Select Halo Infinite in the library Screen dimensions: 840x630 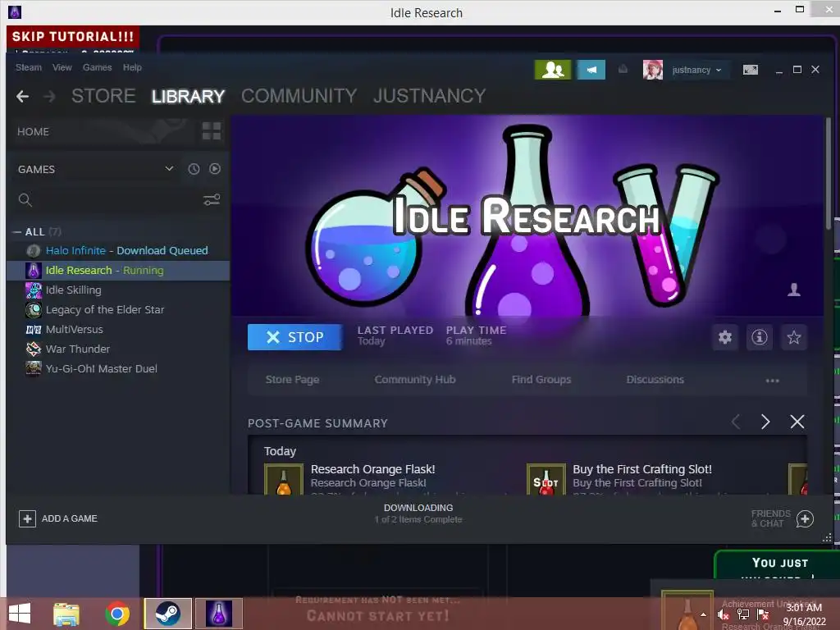pos(118,251)
